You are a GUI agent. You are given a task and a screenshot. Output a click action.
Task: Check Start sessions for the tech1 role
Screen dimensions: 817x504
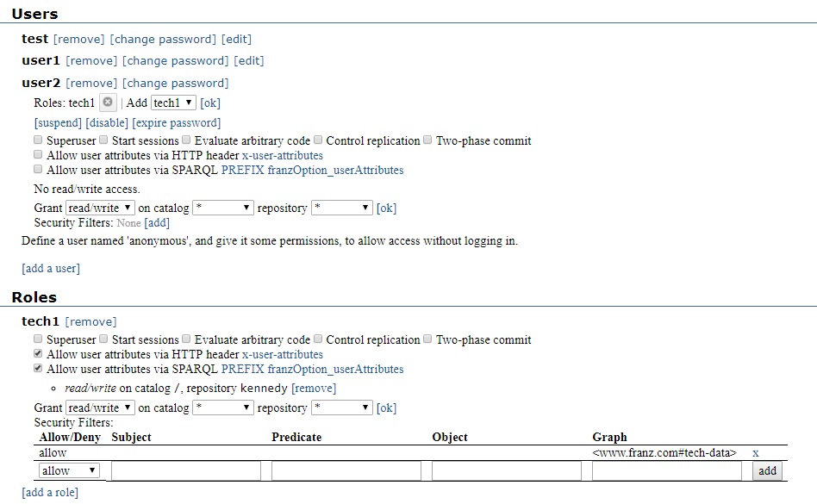[103, 339]
